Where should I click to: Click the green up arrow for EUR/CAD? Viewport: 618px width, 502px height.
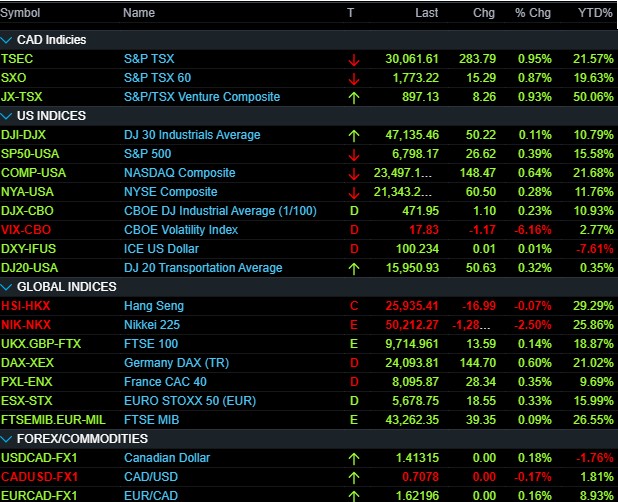353,495
